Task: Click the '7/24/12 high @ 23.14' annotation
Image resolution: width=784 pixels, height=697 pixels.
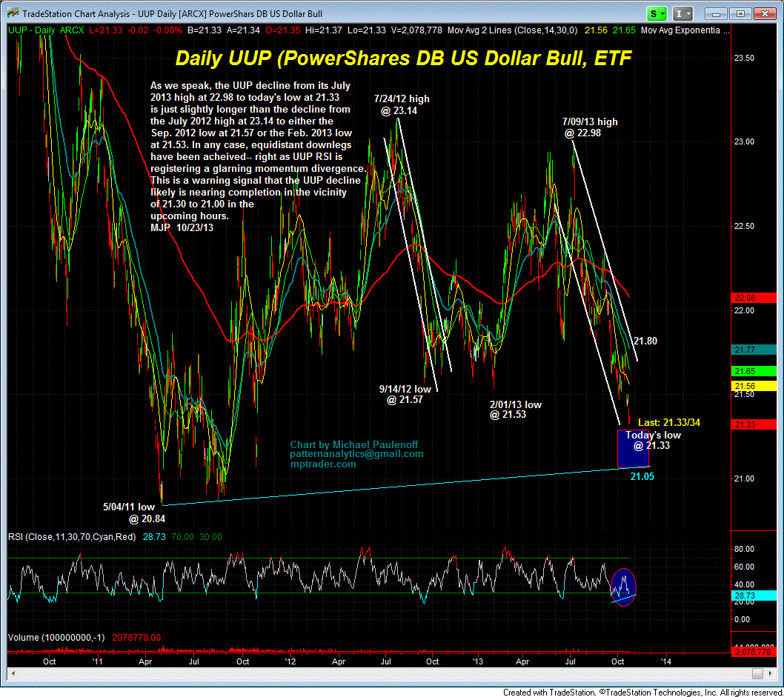Action: tap(402, 105)
